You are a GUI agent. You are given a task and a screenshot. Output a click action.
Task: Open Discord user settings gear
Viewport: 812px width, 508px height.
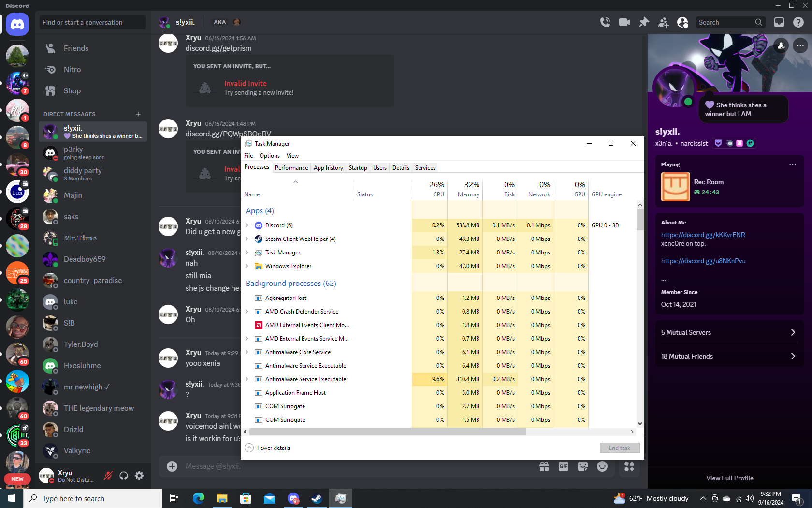139,476
